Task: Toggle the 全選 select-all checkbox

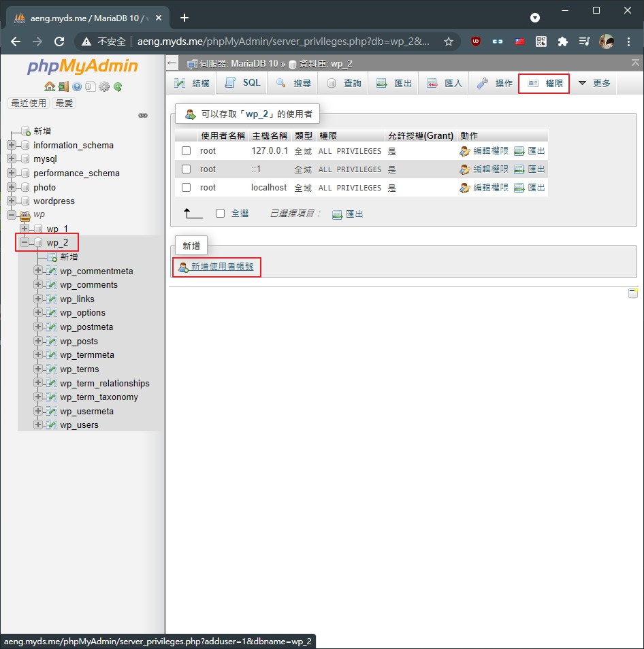Action: point(221,213)
